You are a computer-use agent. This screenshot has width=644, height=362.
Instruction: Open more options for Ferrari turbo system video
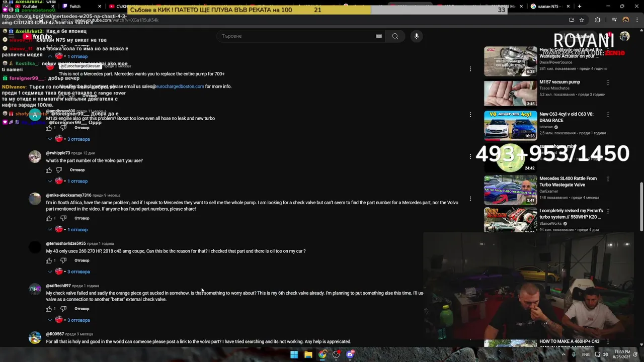click(x=608, y=211)
